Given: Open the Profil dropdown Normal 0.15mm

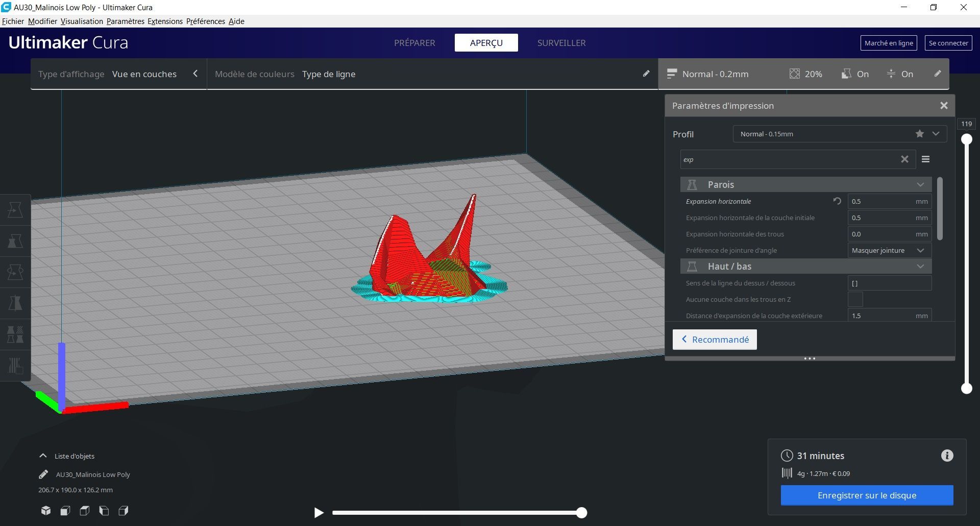Looking at the screenshot, I should point(840,134).
